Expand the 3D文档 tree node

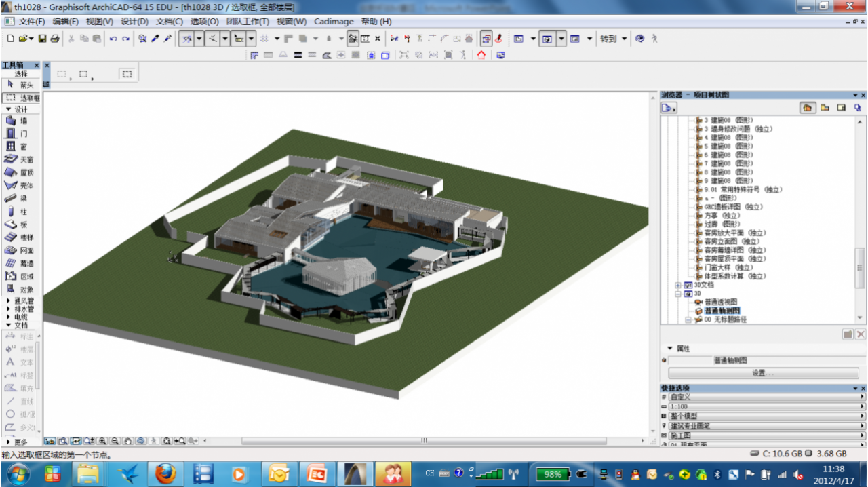[x=678, y=285]
